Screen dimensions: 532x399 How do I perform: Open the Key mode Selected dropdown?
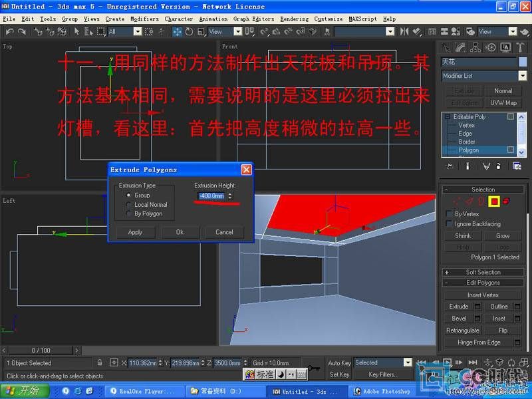408,362
